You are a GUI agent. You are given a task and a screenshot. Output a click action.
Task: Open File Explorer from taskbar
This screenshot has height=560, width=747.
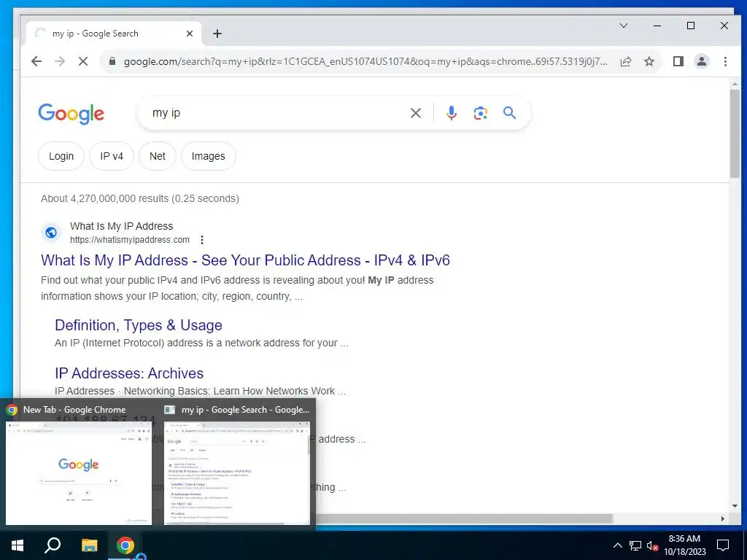[89, 545]
